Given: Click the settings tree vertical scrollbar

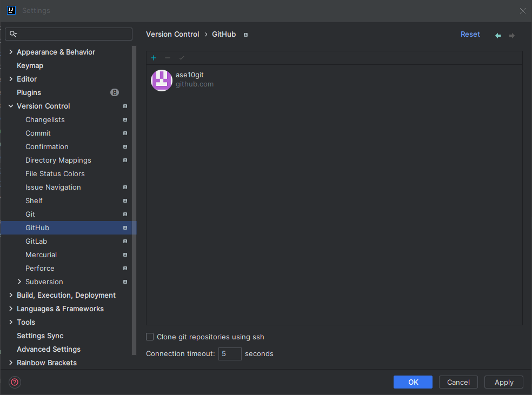Looking at the screenshot, I should pos(134,200).
